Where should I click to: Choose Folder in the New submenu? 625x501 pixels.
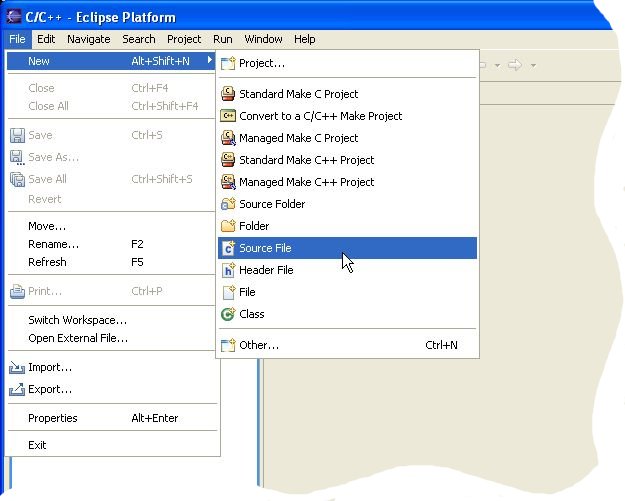254,226
